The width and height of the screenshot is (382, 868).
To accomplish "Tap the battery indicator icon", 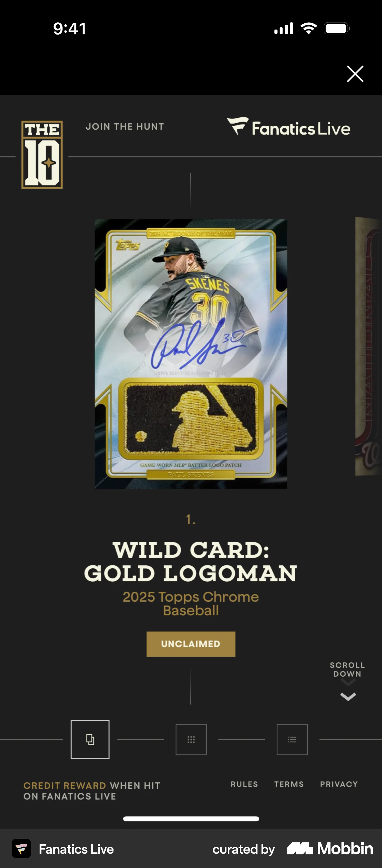I will tap(337, 28).
